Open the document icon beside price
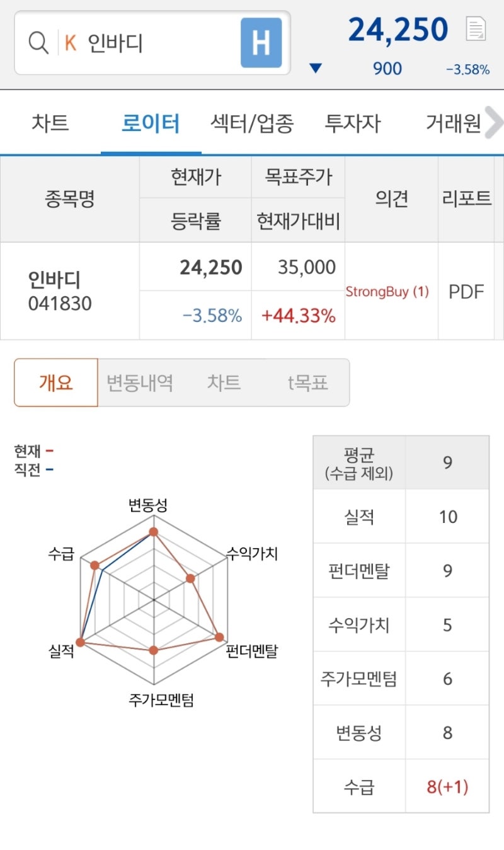This screenshot has height=850, width=504. click(x=476, y=30)
